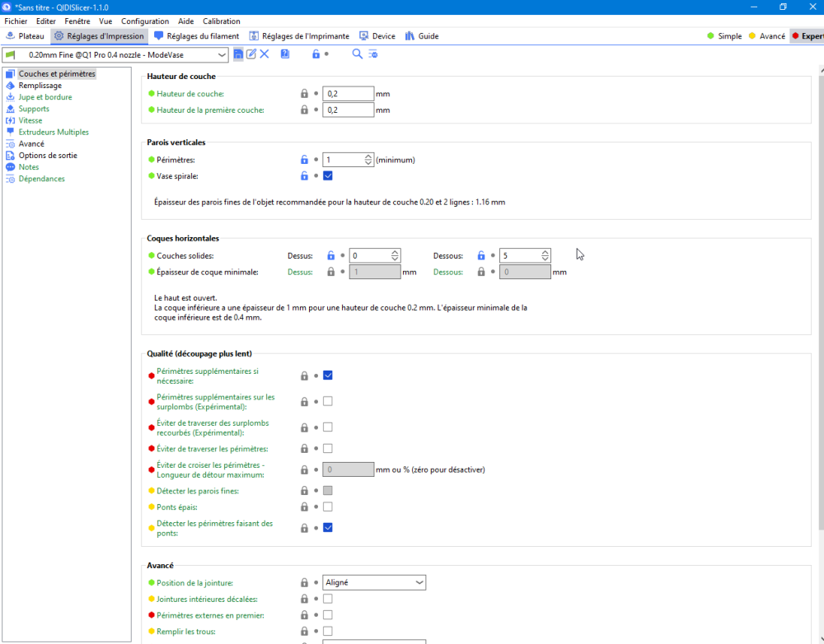Screen dimensions: 824x644
Task: Open the Remplissage settings page
Action: pyautogui.click(x=40, y=85)
